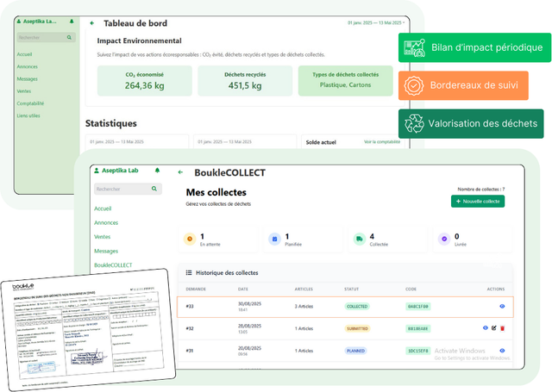Image resolution: width=552 pixels, height=392 pixels.
Task: Open the bordereau de suivi document thumbnail
Action: (88, 330)
